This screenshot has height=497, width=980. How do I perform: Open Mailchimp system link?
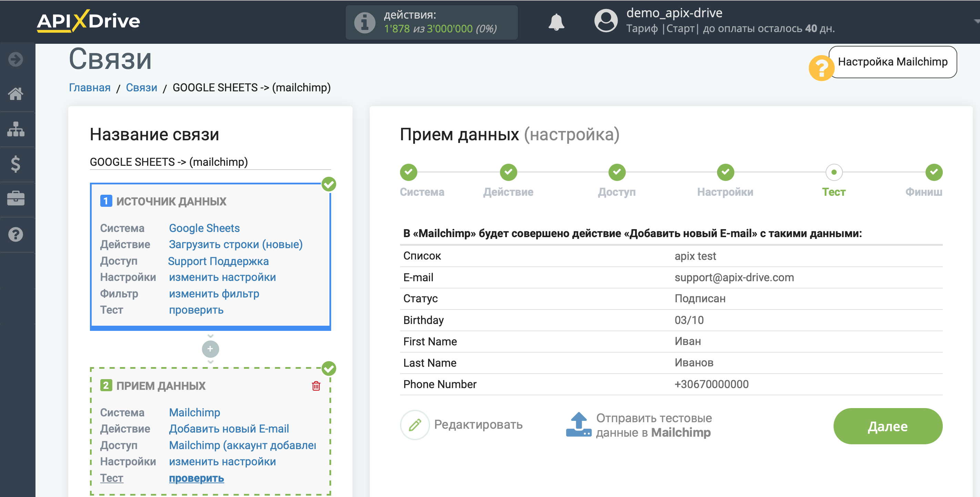click(x=194, y=413)
